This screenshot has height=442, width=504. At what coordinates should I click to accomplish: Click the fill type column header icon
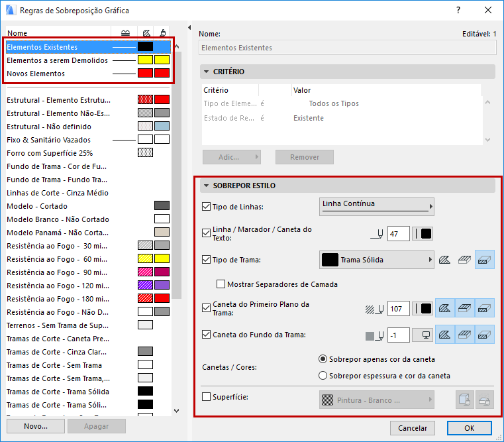146,33
